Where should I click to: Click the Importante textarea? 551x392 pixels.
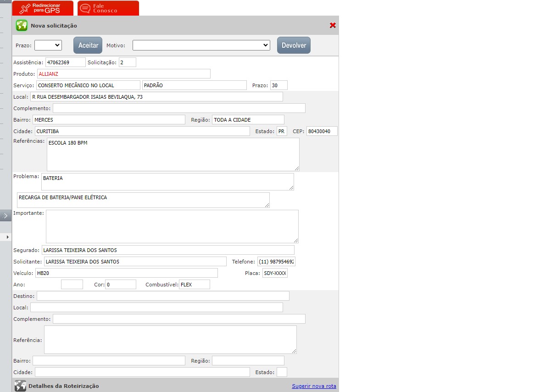(x=172, y=226)
